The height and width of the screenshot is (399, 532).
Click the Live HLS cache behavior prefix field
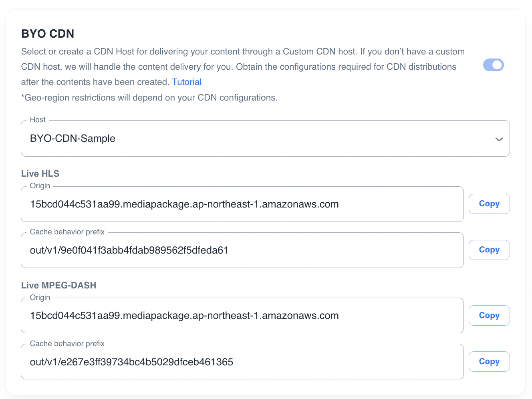click(242, 250)
